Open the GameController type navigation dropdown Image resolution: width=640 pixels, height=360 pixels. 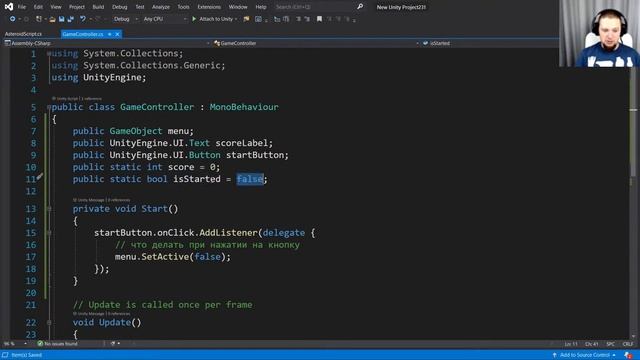point(317,43)
